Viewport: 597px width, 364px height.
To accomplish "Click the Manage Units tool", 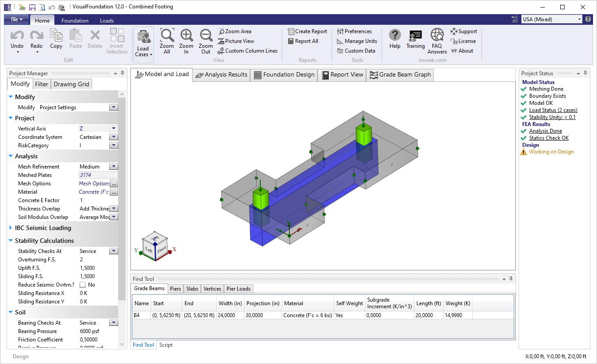I will pyautogui.click(x=357, y=41).
